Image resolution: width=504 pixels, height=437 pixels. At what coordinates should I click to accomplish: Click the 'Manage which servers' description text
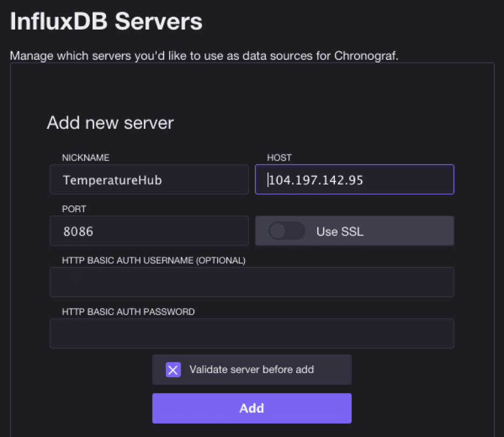(204, 56)
